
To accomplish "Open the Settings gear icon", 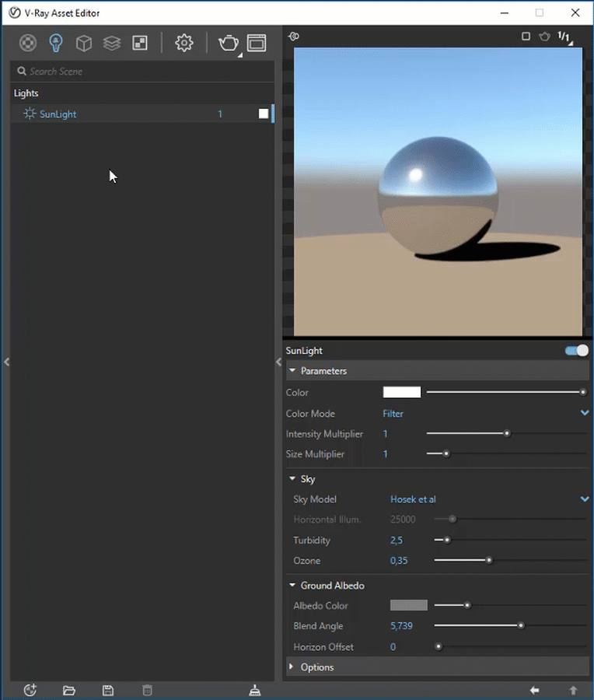I will [183, 44].
